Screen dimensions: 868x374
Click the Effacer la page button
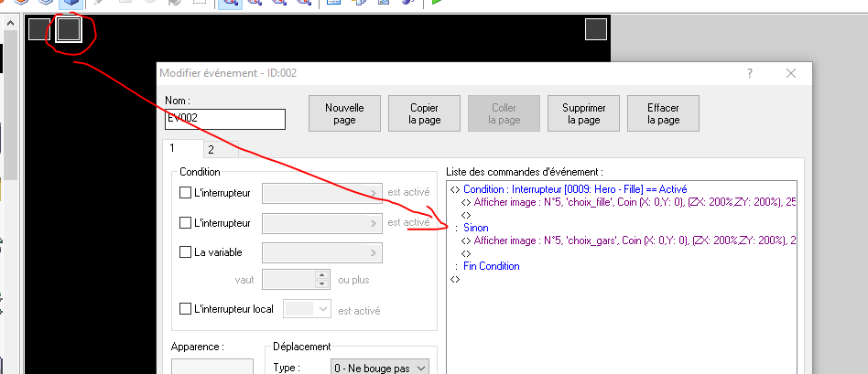point(663,113)
